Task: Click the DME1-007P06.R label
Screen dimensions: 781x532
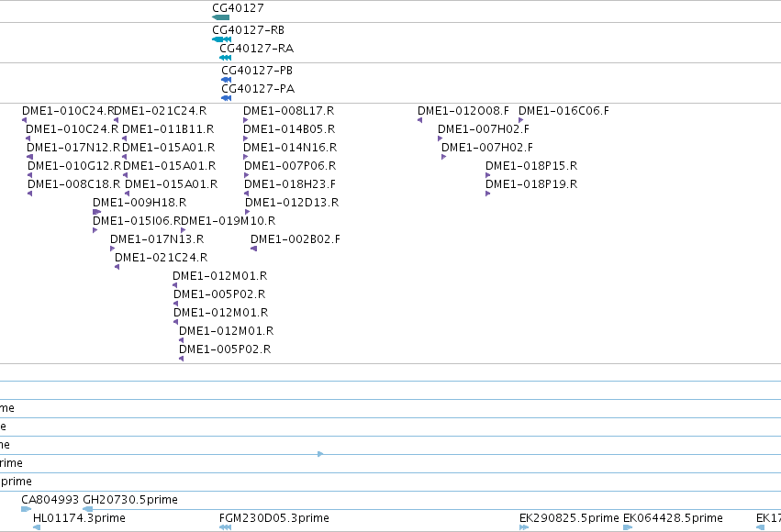Action: click(290, 166)
